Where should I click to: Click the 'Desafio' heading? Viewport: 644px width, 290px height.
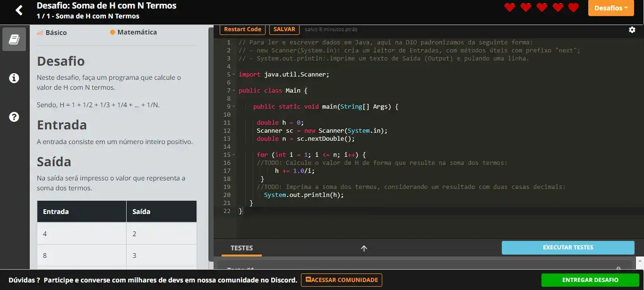click(61, 61)
